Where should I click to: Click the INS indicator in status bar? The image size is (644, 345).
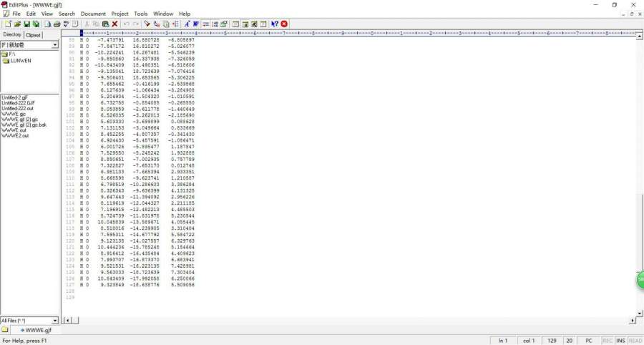(620, 341)
